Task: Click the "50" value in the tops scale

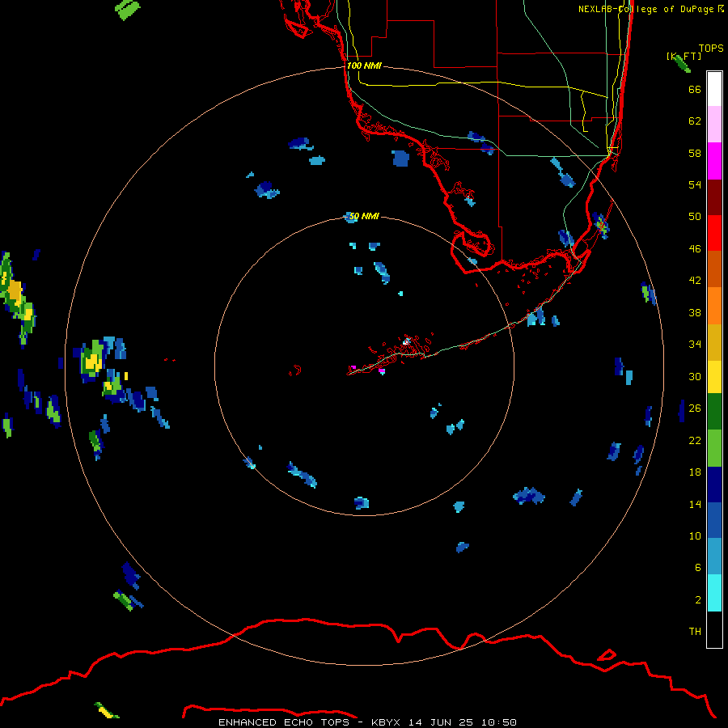Action: point(695,217)
